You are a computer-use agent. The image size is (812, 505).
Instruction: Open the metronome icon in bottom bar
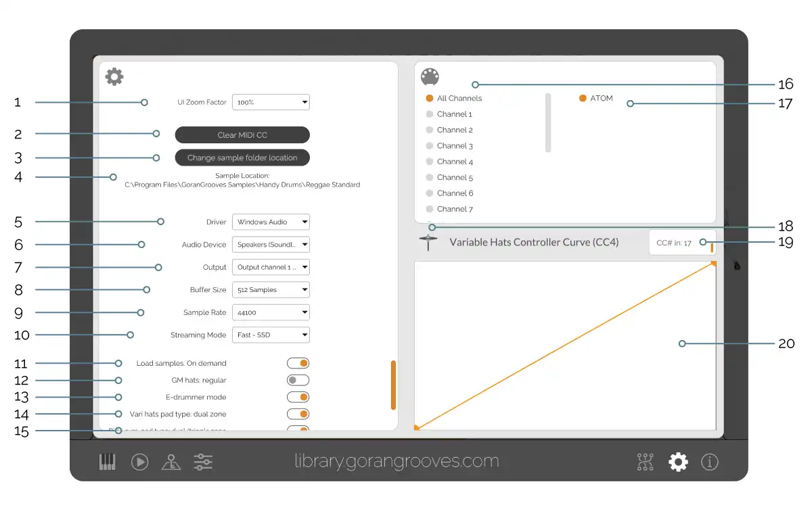point(171,462)
